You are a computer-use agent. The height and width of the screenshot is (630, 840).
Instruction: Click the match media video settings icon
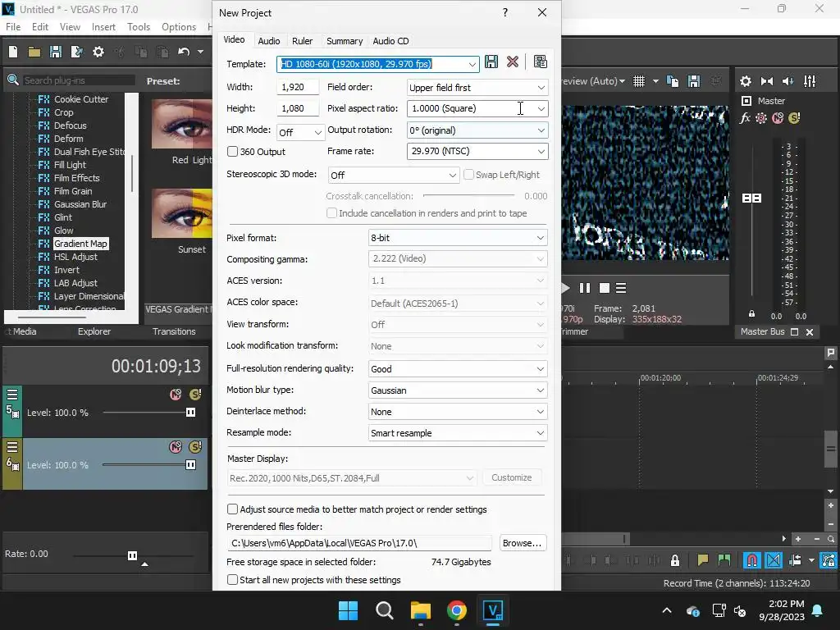tap(540, 62)
